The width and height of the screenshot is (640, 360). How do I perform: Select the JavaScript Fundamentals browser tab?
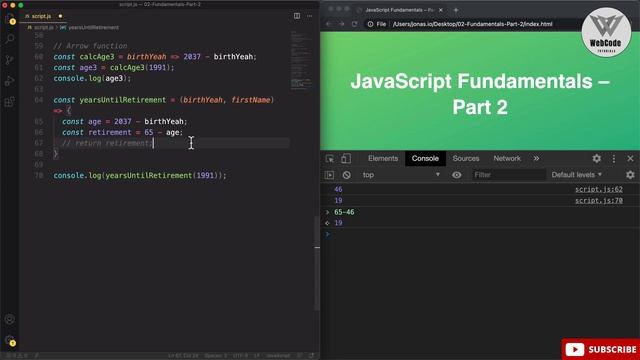(x=399, y=10)
